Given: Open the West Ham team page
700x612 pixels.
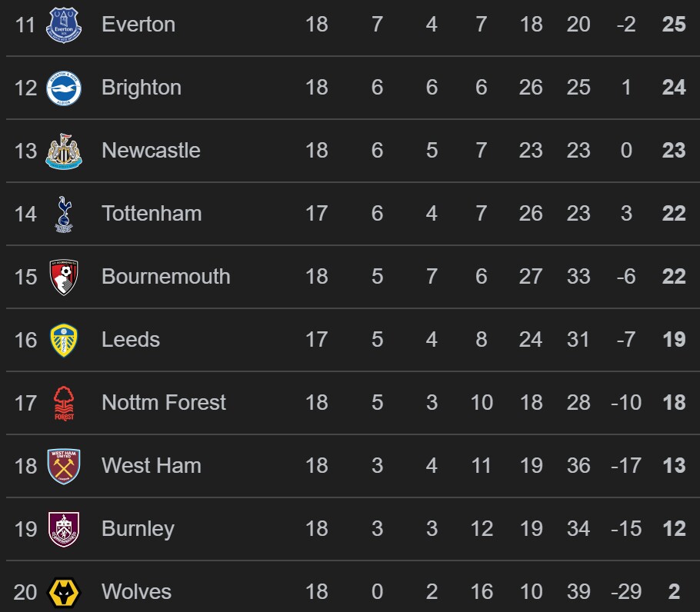Looking at the screenshot, I should pyautogui.click(x=152, y=466).
